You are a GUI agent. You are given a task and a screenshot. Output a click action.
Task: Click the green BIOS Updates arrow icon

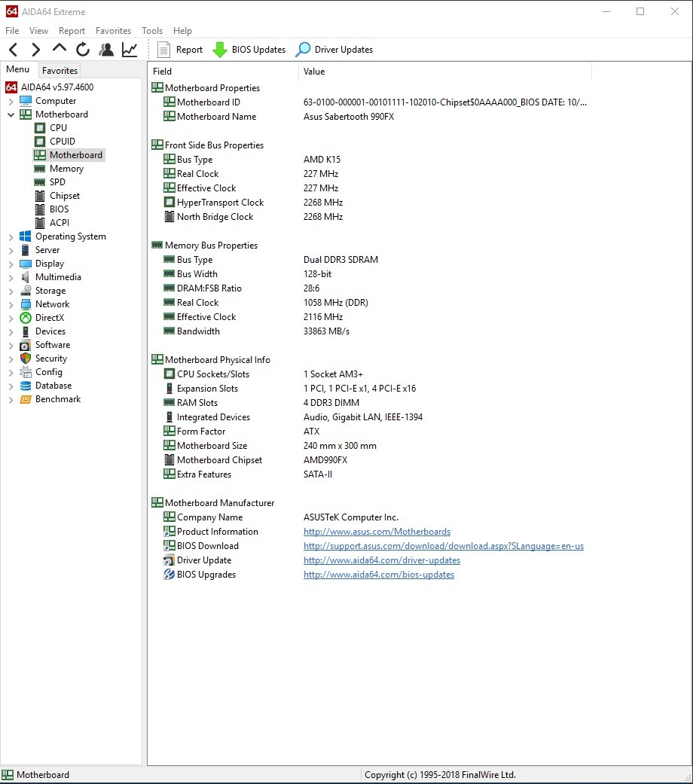(x=219, y=50)
